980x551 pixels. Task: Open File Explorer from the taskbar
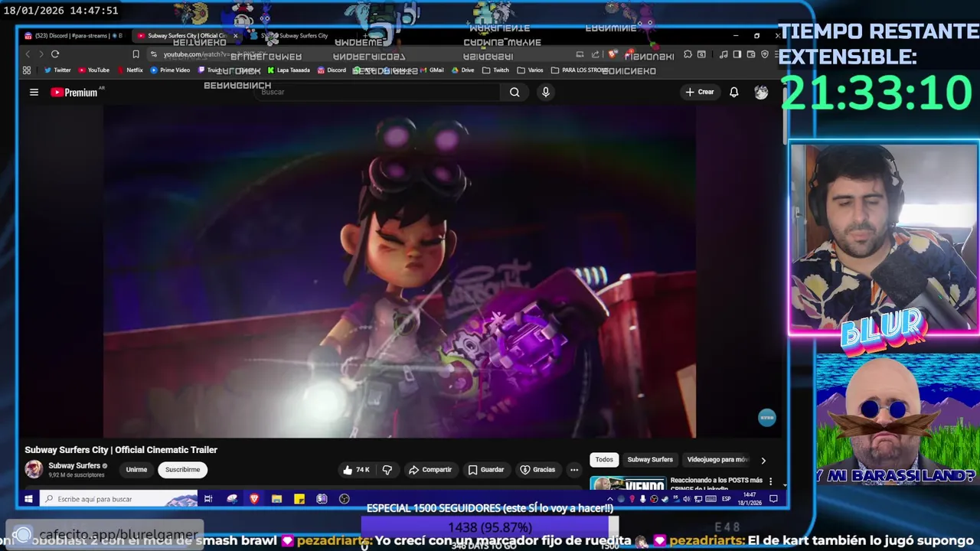pyautogui.click(x=276, y=499)
